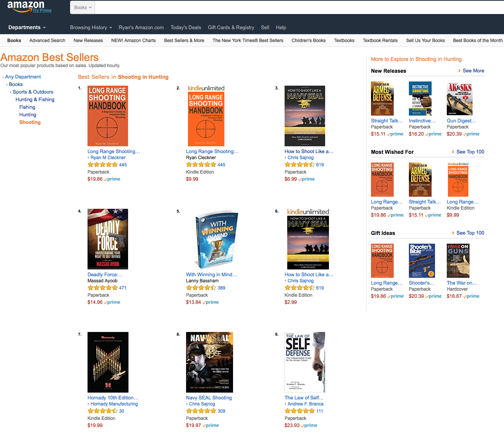
Task: Open The New York Times Best Sellers tab
Action: coord(248,41)
